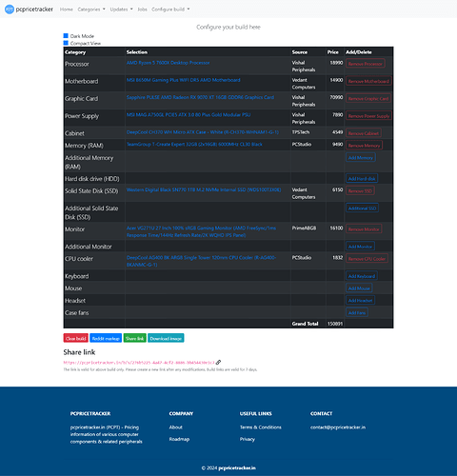Open the DeepCool CH370 WH case link

pos(203,132)
